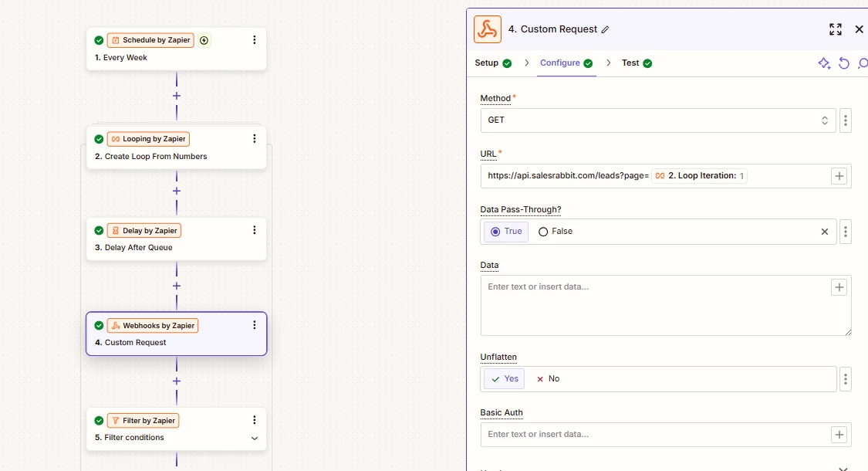Select the 4. Custom Request step card
The width and height of the screenshot is (868, 471).
177,334
